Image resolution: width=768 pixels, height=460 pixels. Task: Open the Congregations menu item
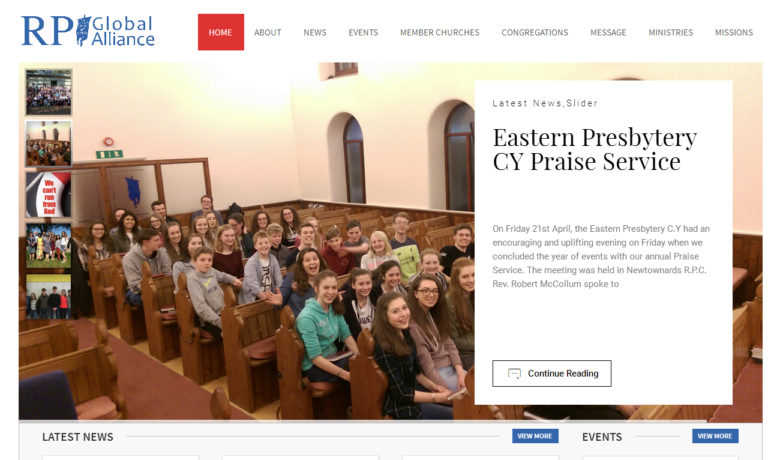534,32
